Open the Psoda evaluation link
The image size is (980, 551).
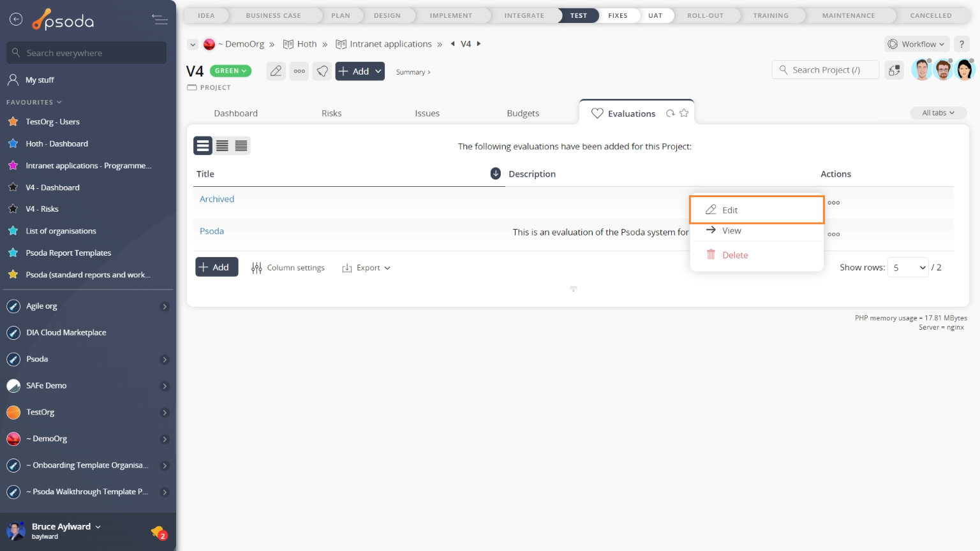(212, 231)
